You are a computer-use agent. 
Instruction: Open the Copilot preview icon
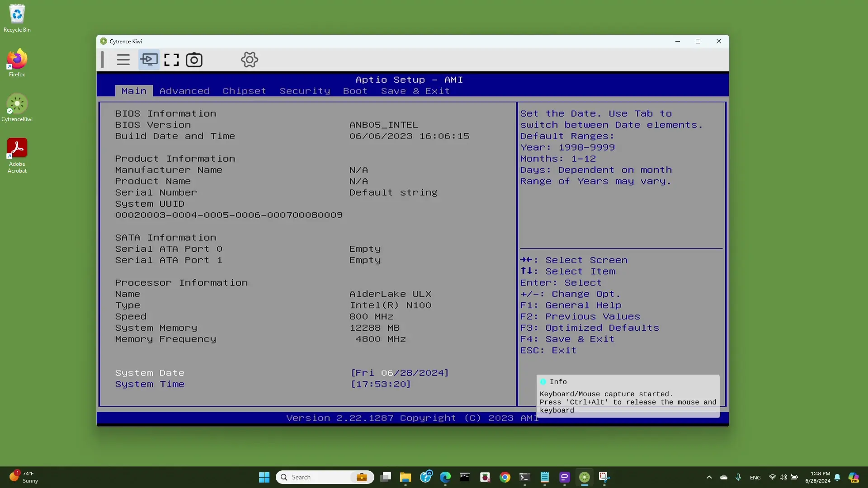854,477
